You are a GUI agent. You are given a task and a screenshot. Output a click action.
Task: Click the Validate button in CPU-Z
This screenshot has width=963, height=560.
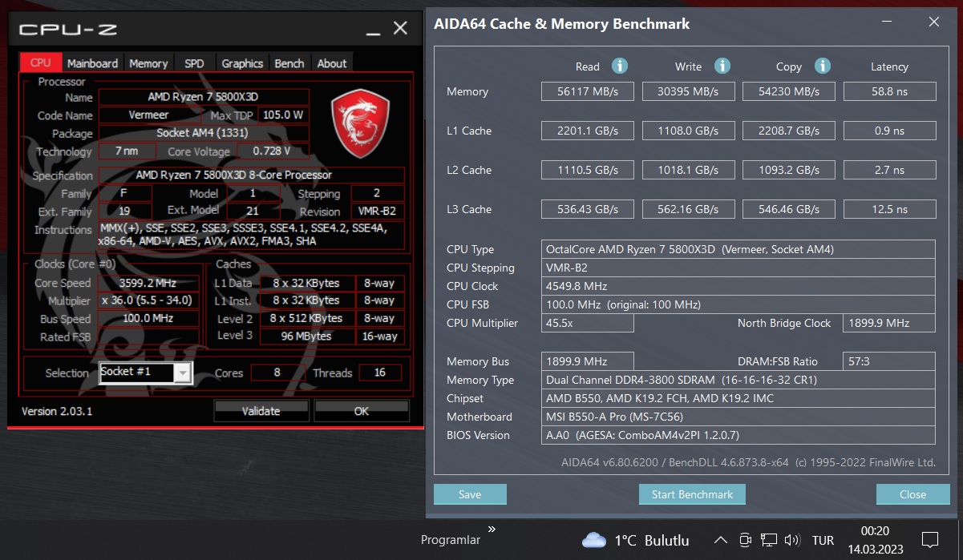click(x=261, y=411)
